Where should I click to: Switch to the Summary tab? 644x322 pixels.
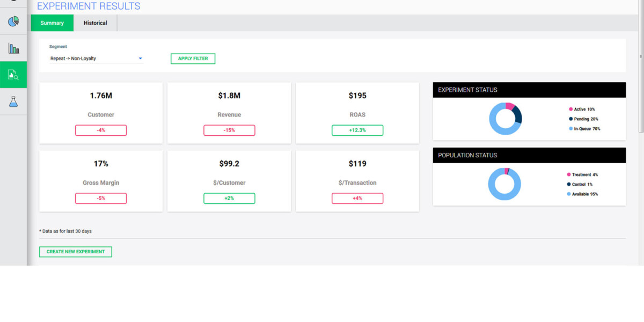coord(52,23)
